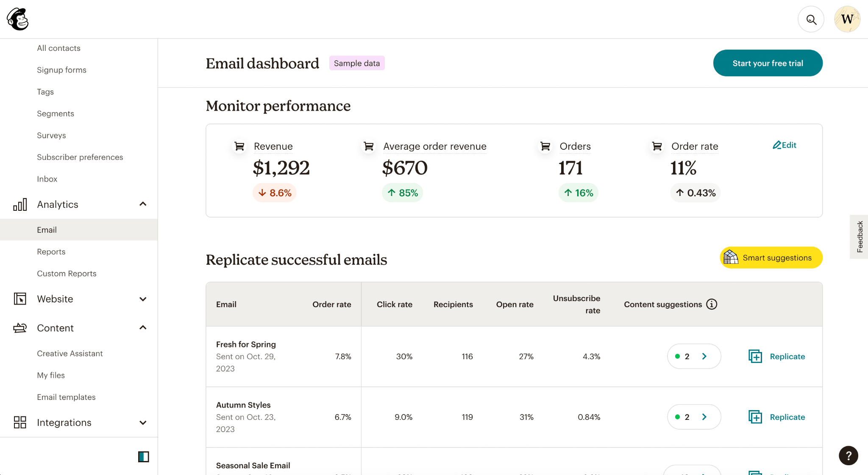Click the Autumn Styles email name
Viewport: 868px width, 475px height.
tap(243, 405)
